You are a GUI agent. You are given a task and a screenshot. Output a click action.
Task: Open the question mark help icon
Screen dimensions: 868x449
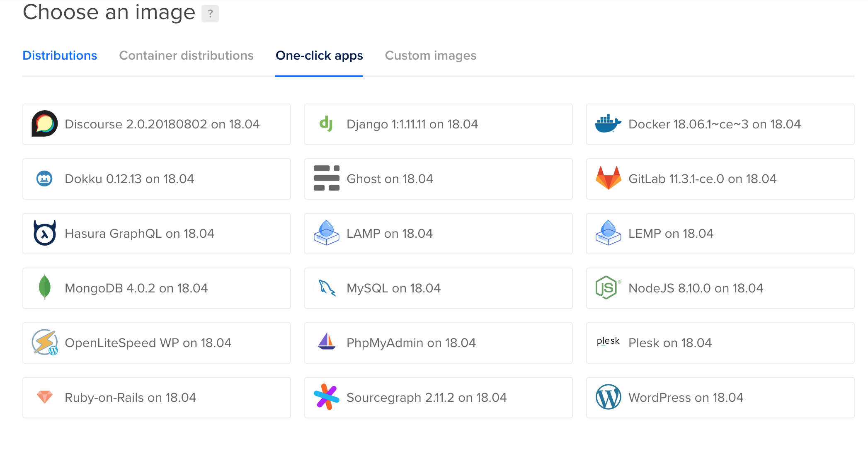click(210, 14)
